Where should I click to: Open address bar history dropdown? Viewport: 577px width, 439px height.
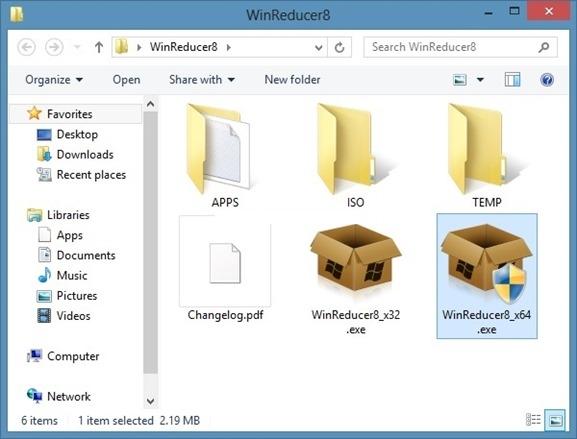(319, 47)
